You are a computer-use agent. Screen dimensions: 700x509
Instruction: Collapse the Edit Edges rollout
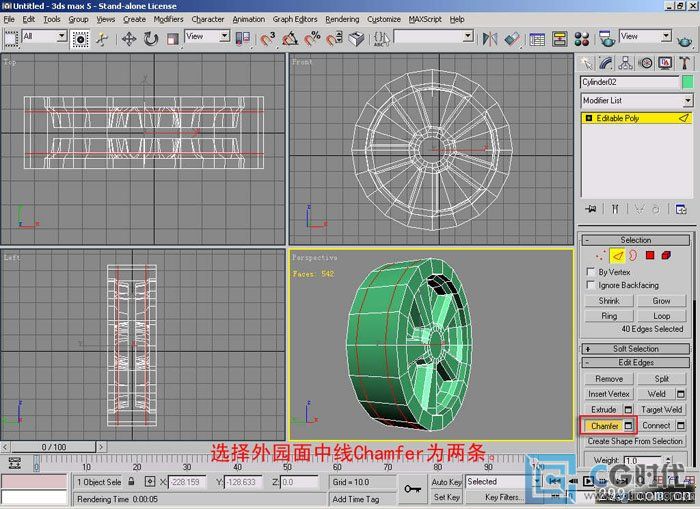[x=636, y=363]
